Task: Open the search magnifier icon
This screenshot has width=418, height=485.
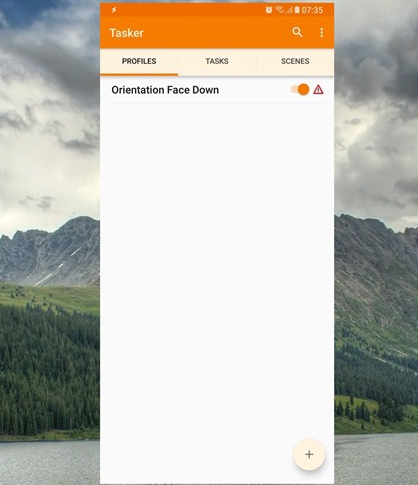Action: tap(297, 32)
